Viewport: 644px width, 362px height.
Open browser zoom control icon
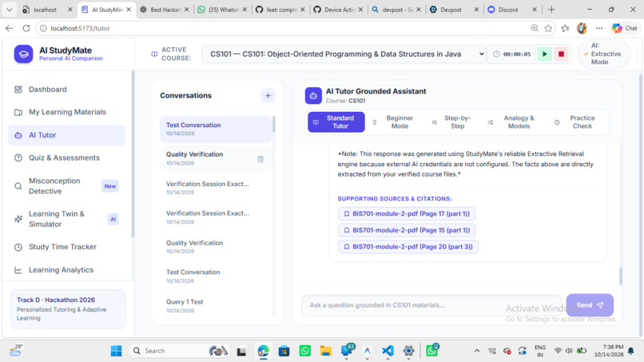535,28
